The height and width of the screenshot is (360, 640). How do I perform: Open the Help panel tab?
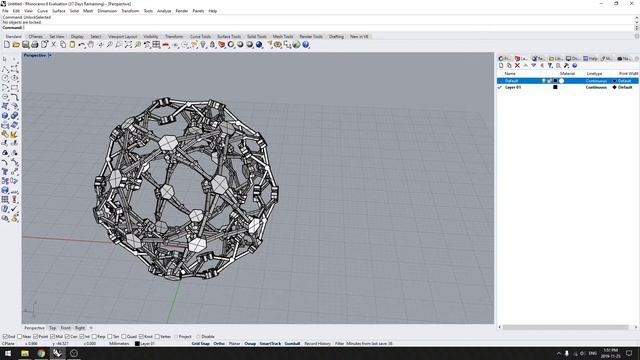590,59
